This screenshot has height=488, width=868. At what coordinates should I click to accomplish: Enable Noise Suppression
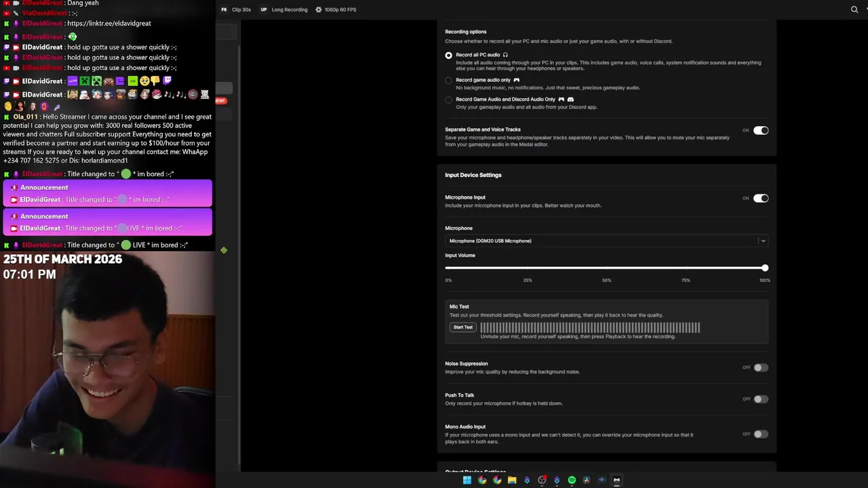(x=761, y=367)
